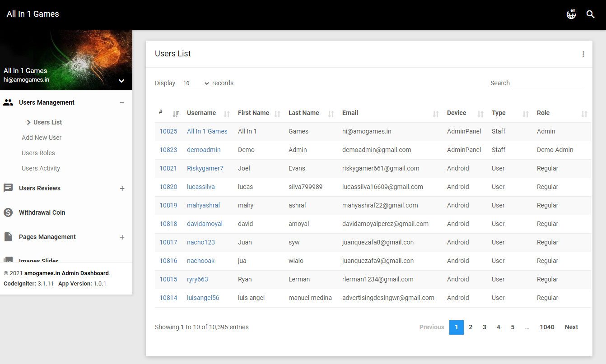Open username lucassilva link
The image size is (606, 364).
(x=201, y=187)
